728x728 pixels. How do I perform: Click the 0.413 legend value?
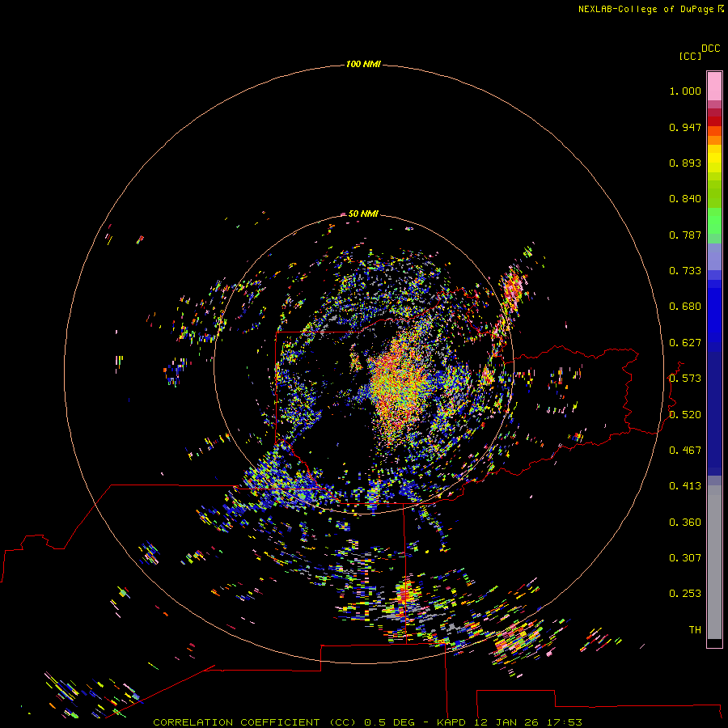click(x=685, y=486)
